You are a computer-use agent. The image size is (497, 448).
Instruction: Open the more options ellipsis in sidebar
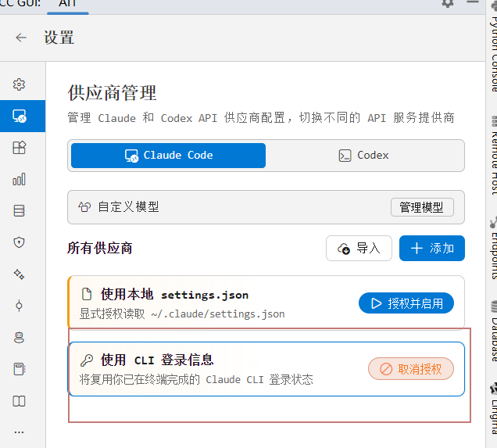19,432
